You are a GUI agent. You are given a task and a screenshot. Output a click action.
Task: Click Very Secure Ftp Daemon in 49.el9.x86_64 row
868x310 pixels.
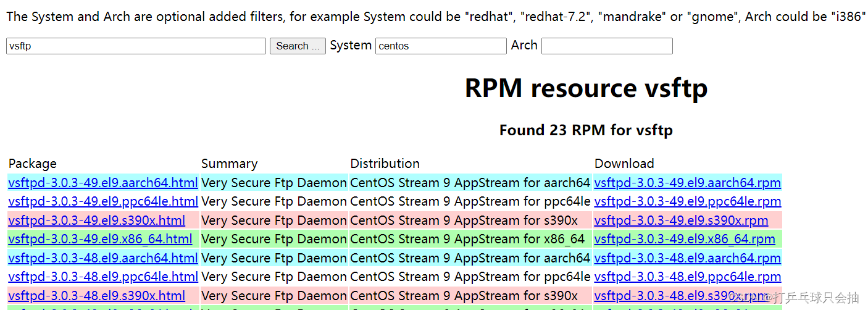point(274,239)
